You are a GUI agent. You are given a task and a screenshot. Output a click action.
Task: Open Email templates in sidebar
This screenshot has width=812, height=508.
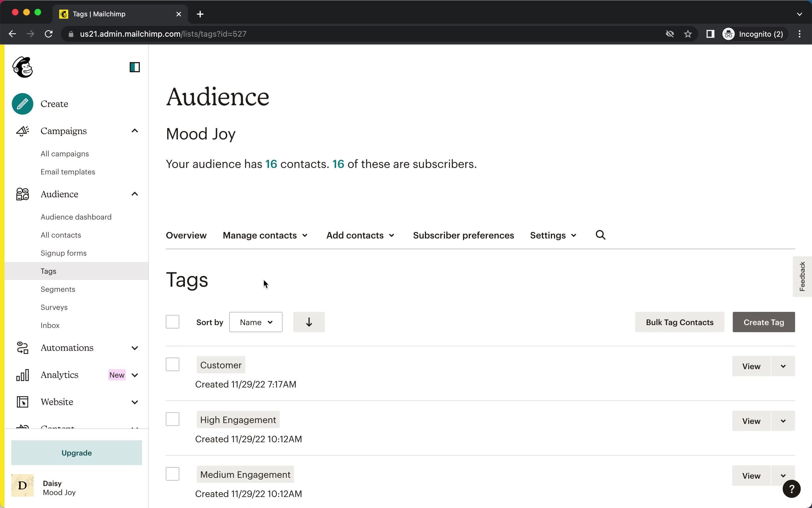pos(68,172)
